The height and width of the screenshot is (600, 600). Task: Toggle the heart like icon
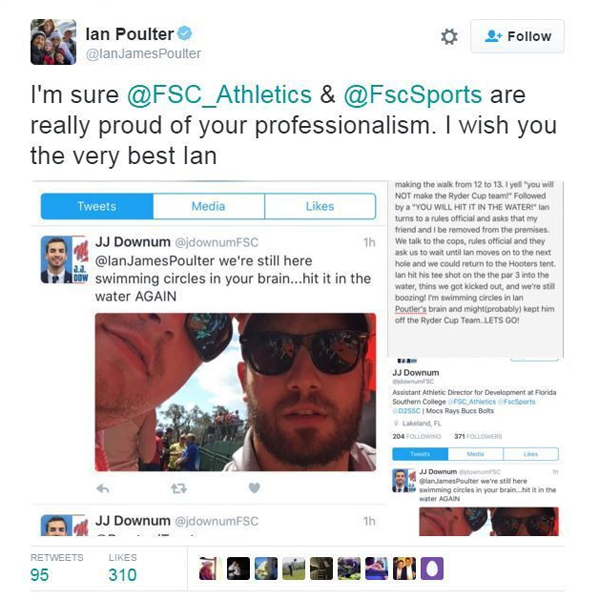pos(254,488)
